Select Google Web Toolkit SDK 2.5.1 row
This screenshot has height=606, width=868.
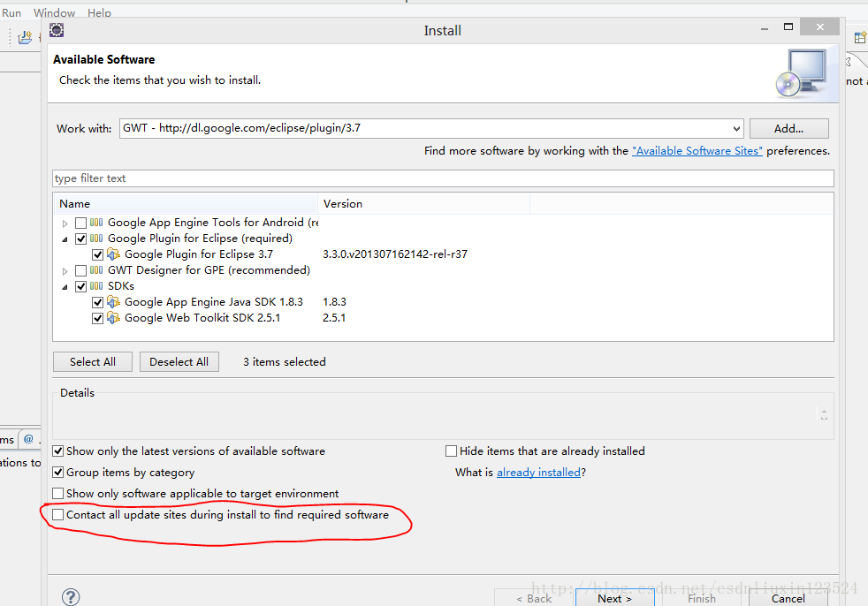click(202, 318)
